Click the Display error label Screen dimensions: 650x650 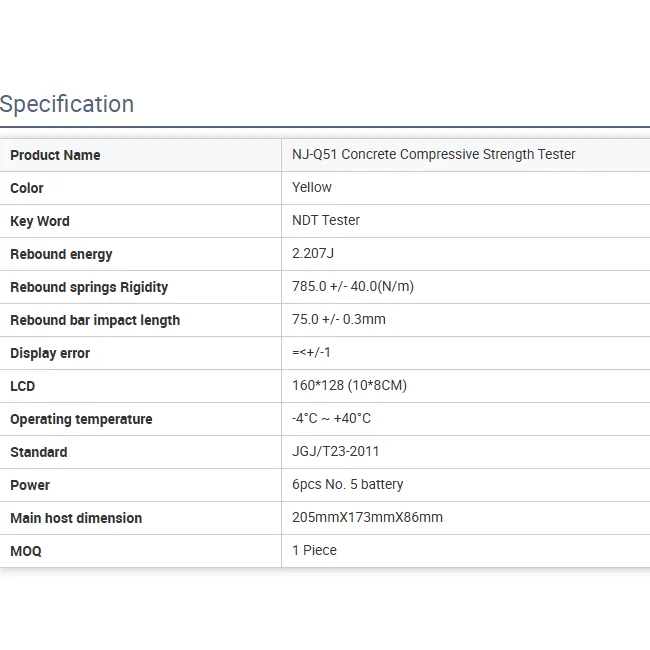[x=50, y=353]
